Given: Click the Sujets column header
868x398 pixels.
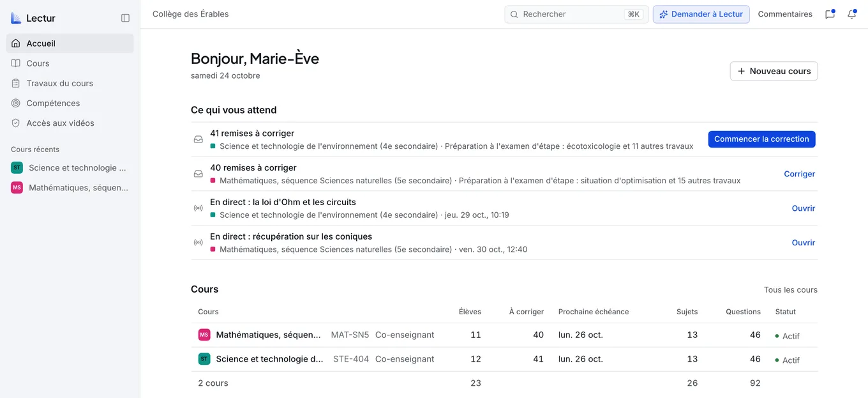Looking at the screenshot, I should pos(687,312).
